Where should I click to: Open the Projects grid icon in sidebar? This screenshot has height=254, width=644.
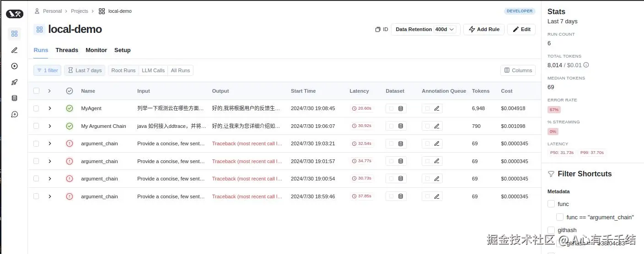pyautogui.click(x=15, y=33)
